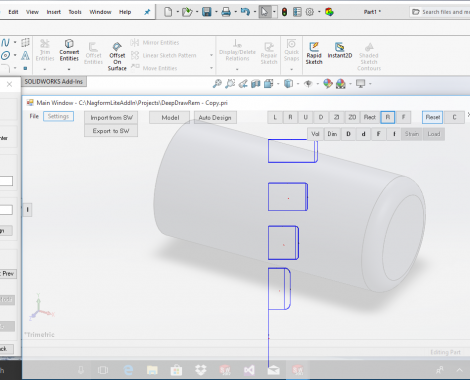Viewport: 470px width, 380px height.
Task: Expand the New document dropdown arrow
Action: coord(177,12)
